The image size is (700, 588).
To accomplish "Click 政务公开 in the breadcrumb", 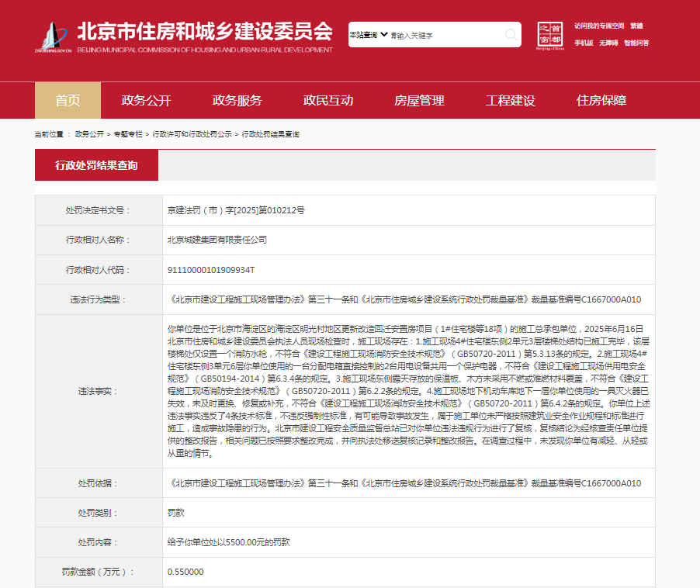I will 89,134.
